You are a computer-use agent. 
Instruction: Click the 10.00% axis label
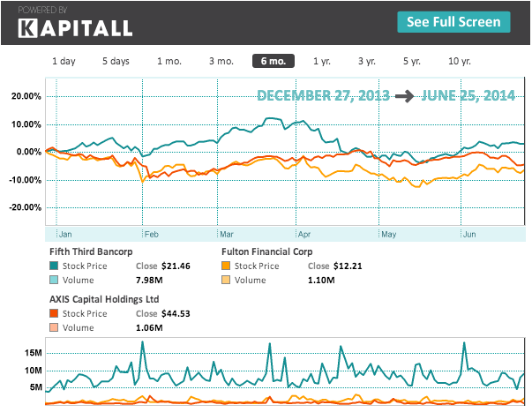point(26,124)
